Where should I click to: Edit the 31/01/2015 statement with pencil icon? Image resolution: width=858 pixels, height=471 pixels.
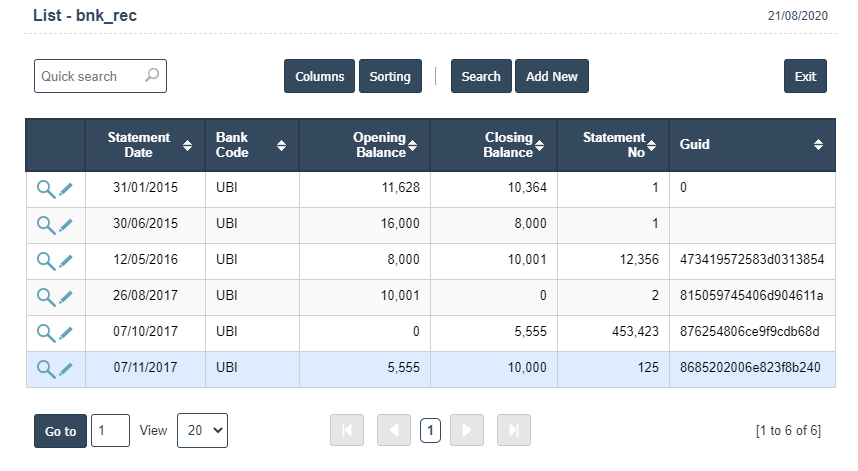(66, 189)
